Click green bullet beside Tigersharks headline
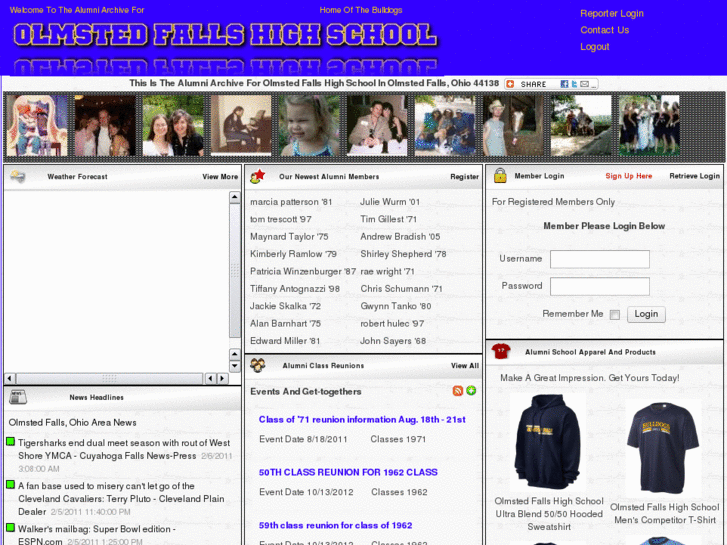 [x=10, y=442]
